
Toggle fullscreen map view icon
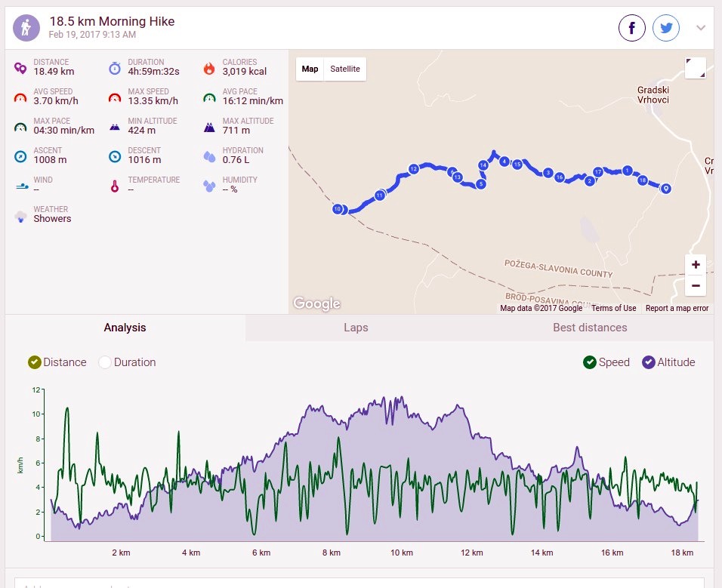point(696,69)
